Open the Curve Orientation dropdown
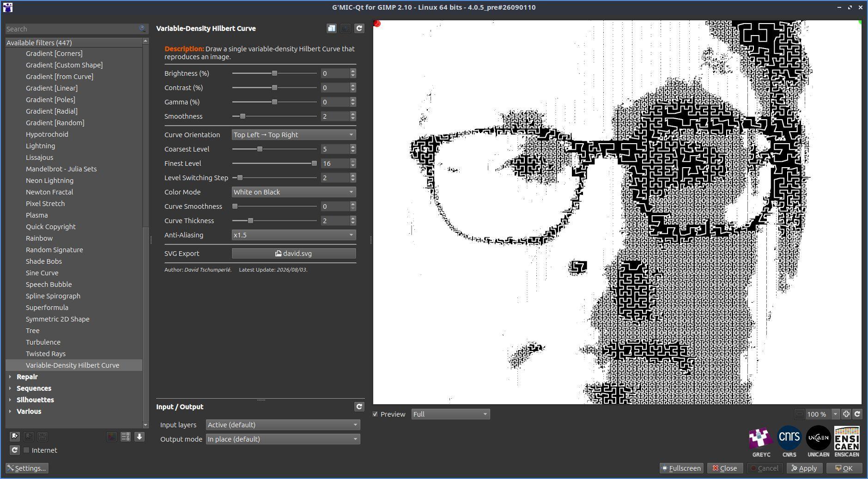This screenshot has width=868, height=479. click(x=294, y=135)
